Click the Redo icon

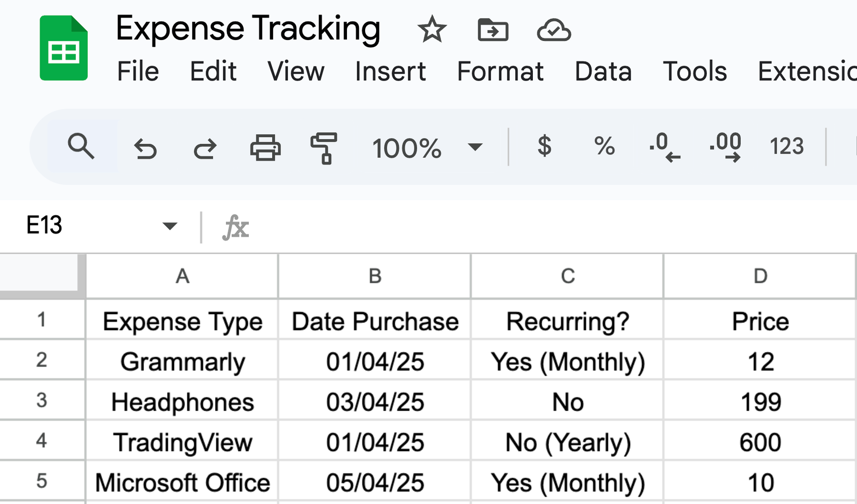pyautogui.click(x=205, y=147)
